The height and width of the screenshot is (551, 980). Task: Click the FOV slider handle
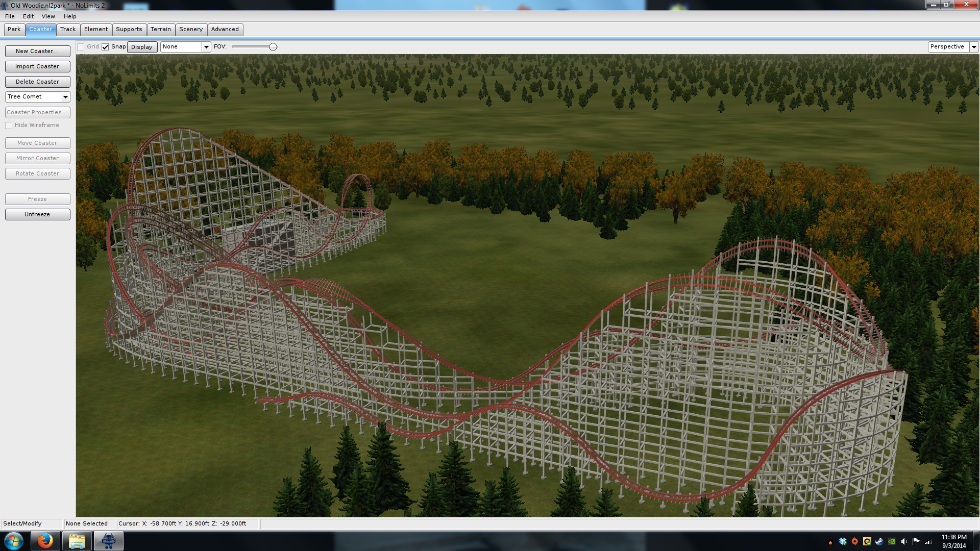[x=273, y=47]
